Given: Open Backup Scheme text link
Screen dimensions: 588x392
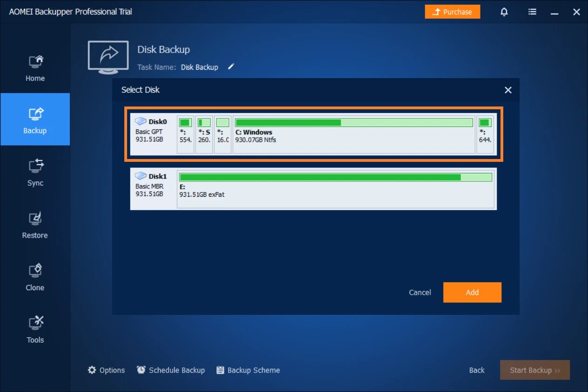Looking at the screenshot, I should click(254, 370).
